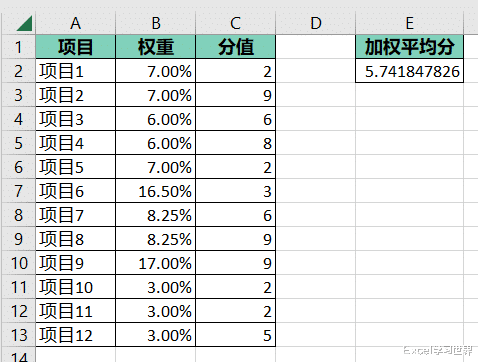Select row 7 header
The image size is (478, 362).
tap(19, 191)
